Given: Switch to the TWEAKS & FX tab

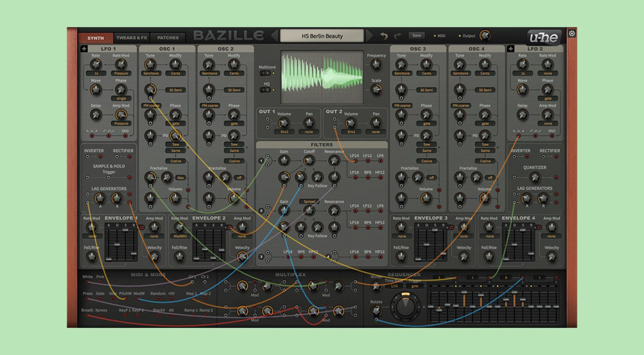Looking at the screenshot, I should pos(131,38).
